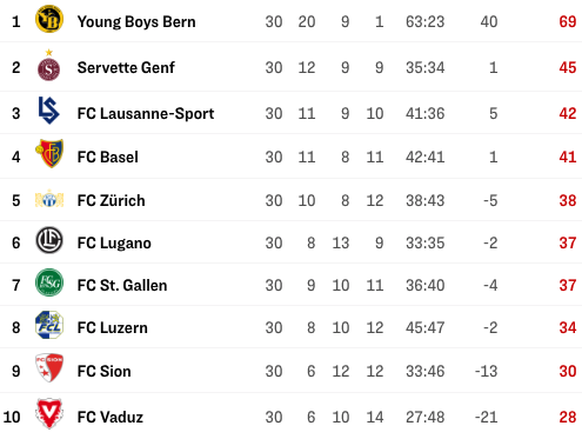The image size is (582, 439).
Task: Click the FC Luzern blue crest
Action: 49,325
